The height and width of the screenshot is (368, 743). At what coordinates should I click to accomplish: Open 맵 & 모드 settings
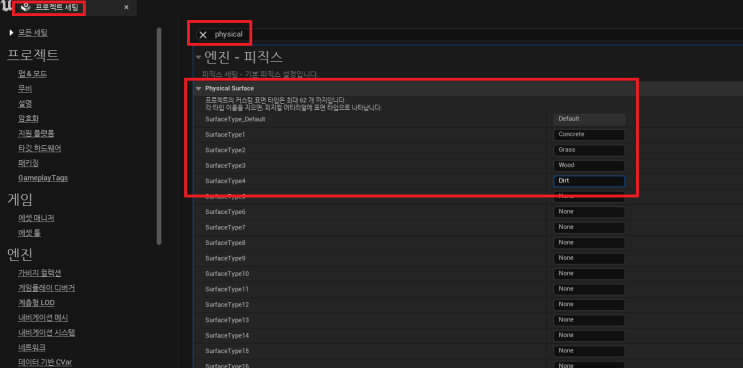(x=32, y=74)
